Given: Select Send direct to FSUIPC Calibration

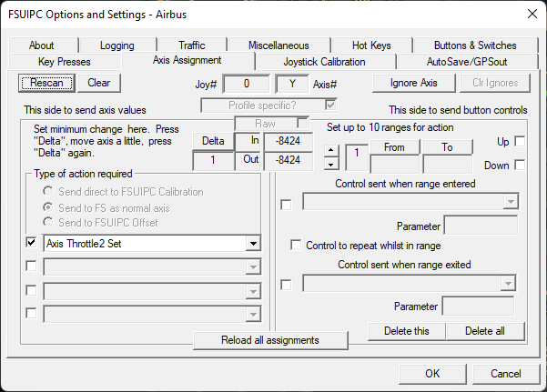Looking at the screenshot, I should coord(48,191).
